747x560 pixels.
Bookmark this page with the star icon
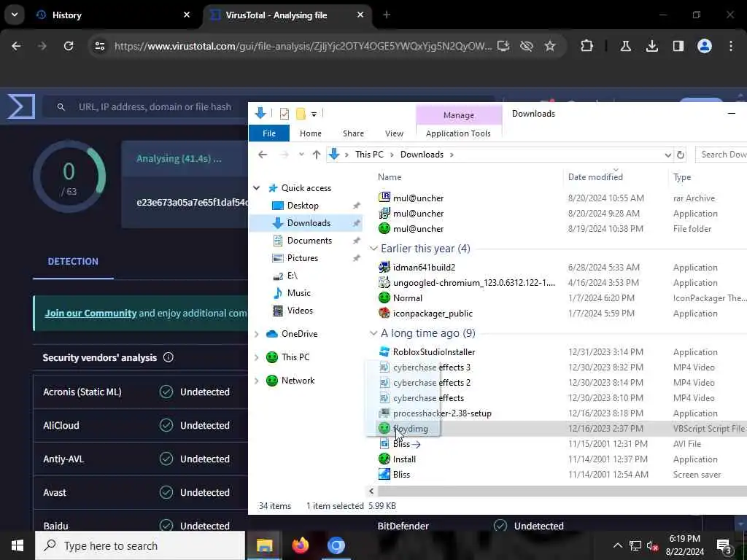550,46
